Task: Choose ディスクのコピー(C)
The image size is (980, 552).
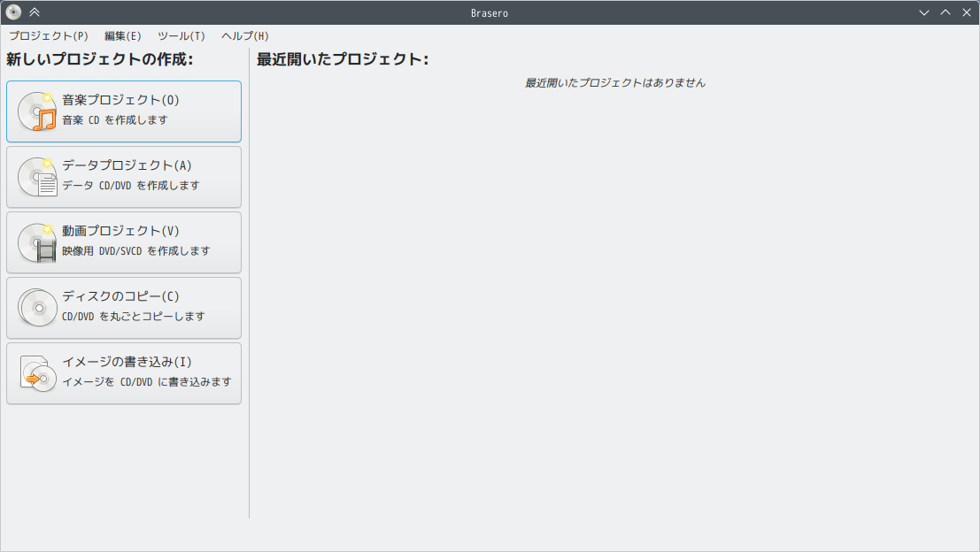Action: 124,308
